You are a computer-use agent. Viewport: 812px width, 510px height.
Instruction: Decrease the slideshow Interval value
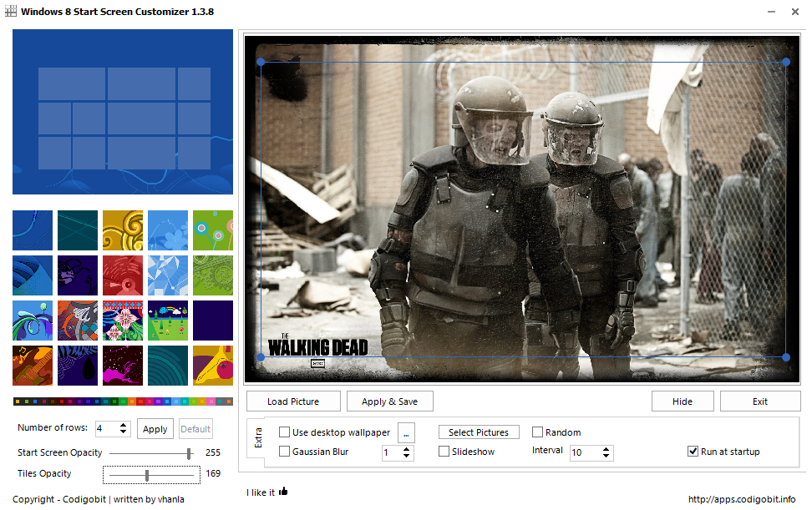point(606,456)
